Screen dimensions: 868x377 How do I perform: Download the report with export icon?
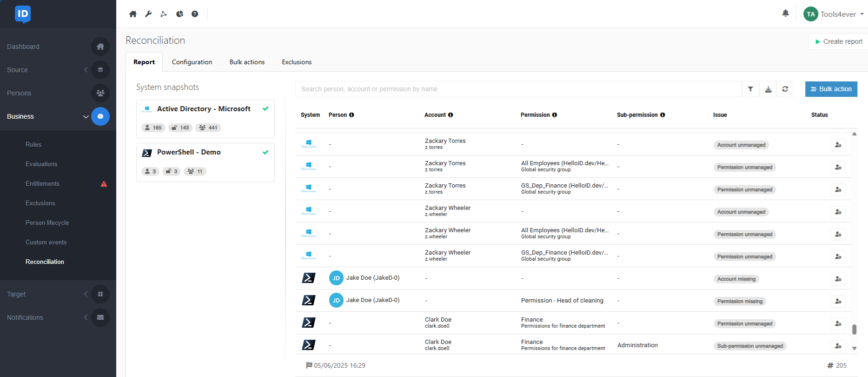(x=768, y=89)
